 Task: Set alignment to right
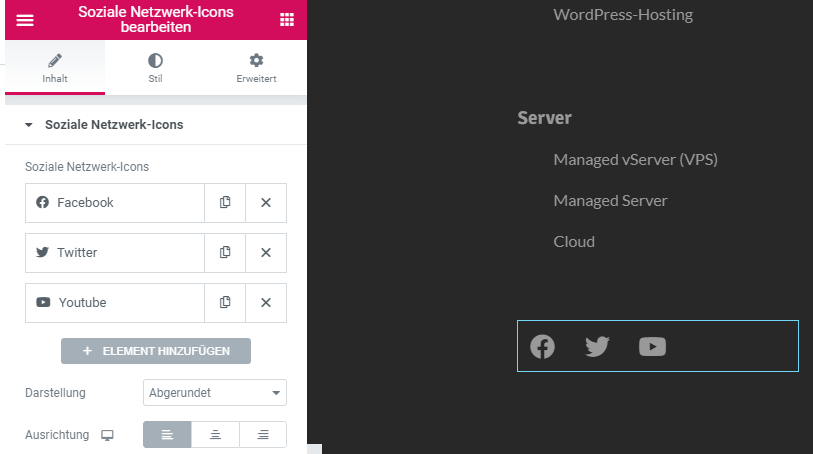pyautogui.click(x=263, y=434)
